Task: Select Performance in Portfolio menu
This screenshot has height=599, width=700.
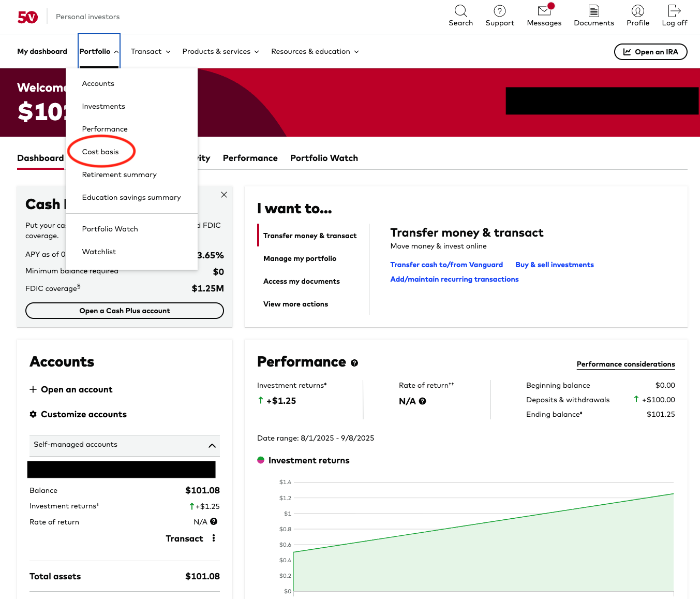Action: pyautogui.click(x=105, y=129)
